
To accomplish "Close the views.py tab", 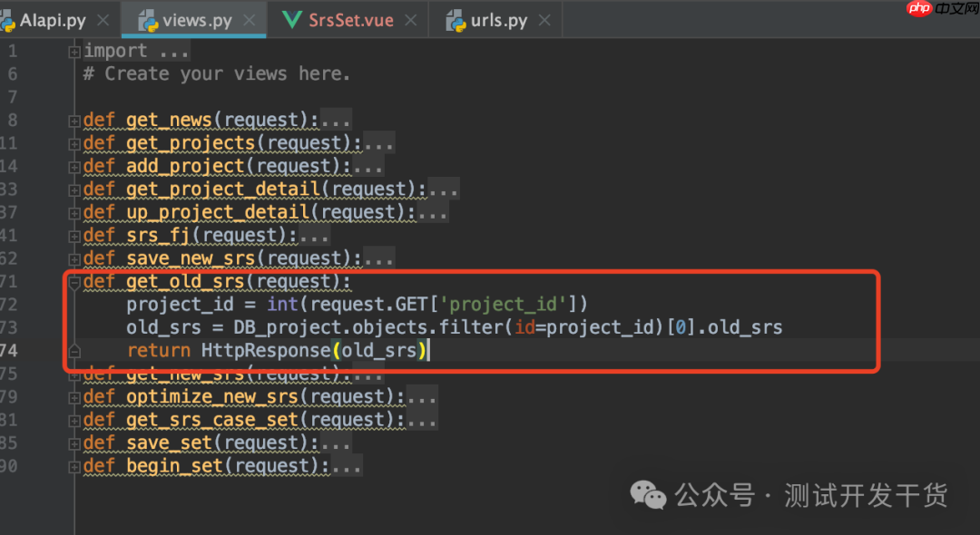I will pyautogui.click(x=249, y=21).
